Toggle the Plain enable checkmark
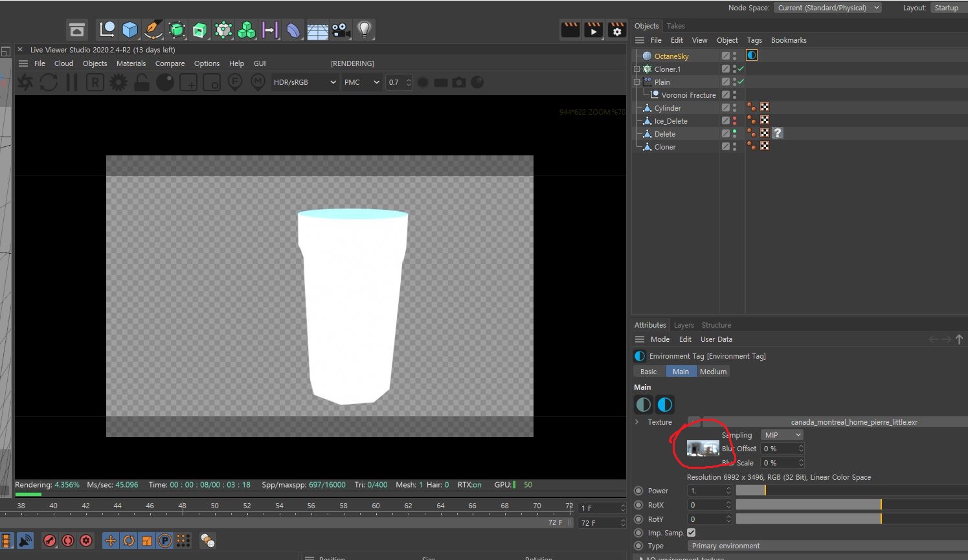Viewport: 968px width, 560px height. point(741,82)
